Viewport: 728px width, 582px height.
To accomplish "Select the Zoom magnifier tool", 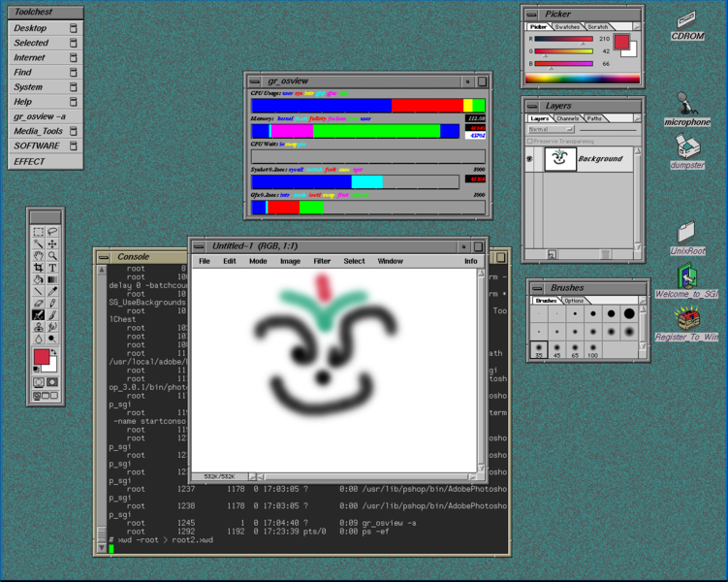I will pos(52,255).
